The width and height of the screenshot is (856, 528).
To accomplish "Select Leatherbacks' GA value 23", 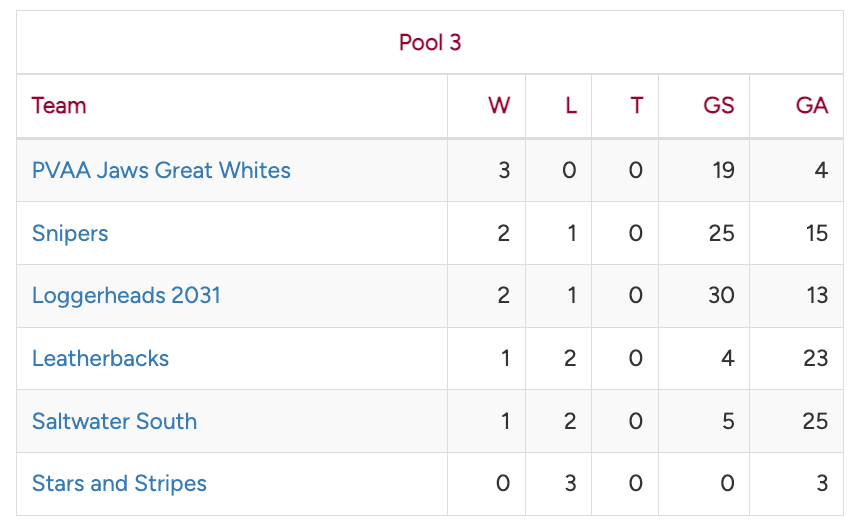I will pyautogui.click(x=815, y=358).
